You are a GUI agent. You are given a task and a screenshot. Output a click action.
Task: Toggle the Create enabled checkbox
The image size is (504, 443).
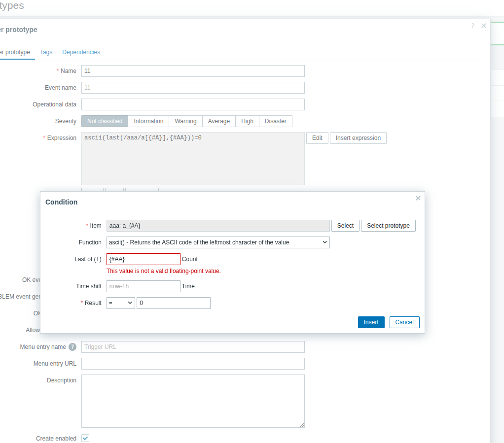click(85, 438)
